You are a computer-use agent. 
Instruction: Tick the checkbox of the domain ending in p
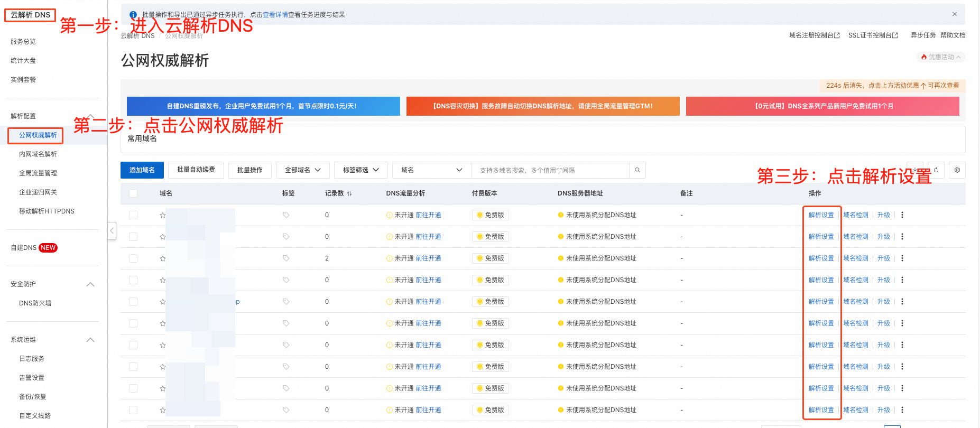(133, 302)
